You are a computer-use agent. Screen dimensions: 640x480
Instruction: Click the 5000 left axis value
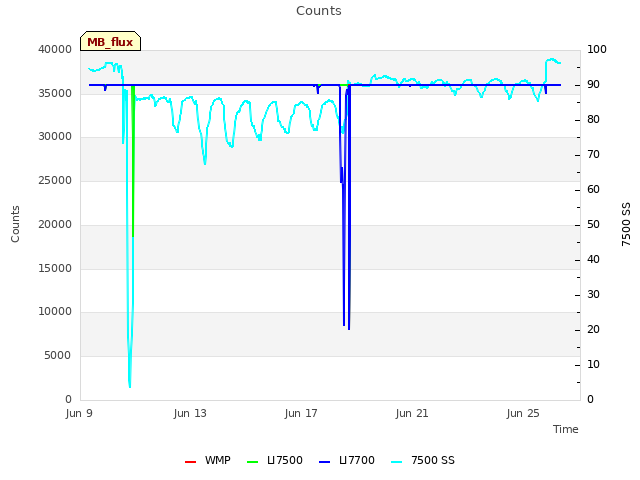click(58, 356)
